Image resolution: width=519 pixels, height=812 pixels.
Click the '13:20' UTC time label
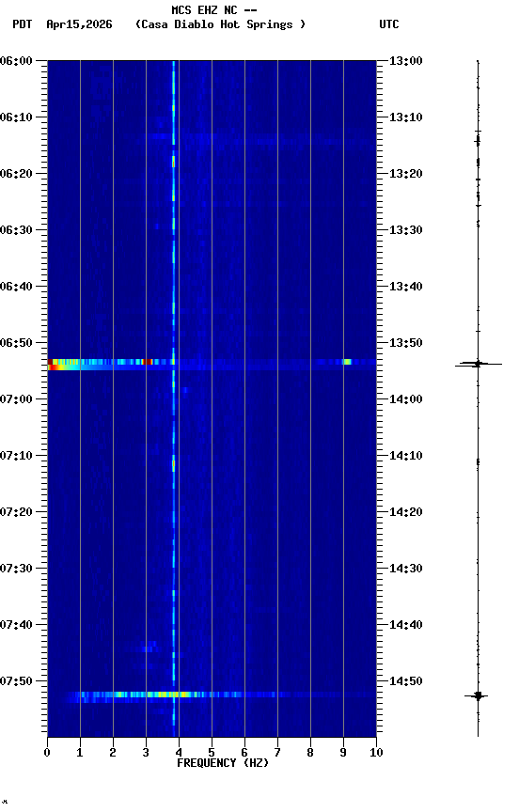[x=406, y=174]
